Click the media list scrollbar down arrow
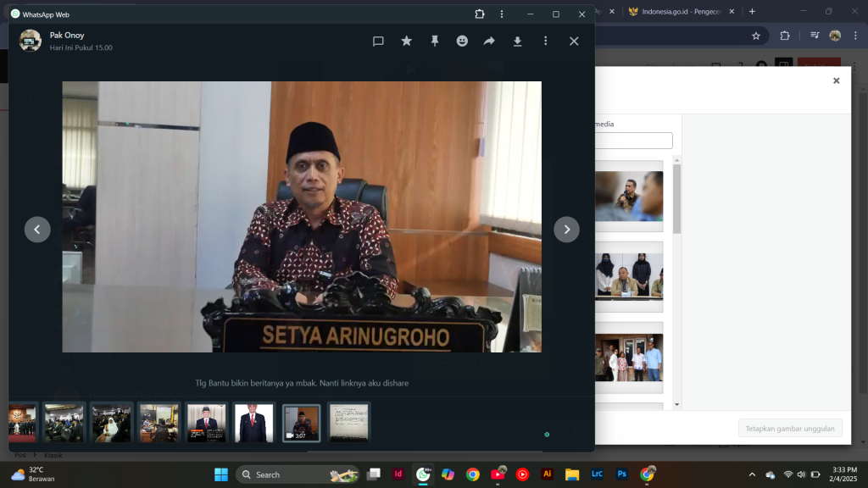 676,404
